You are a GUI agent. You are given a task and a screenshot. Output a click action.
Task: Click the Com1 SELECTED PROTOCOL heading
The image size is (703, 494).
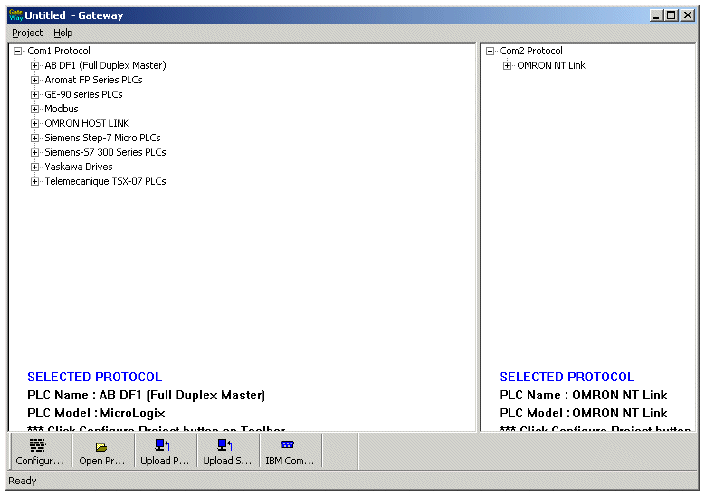95,377
